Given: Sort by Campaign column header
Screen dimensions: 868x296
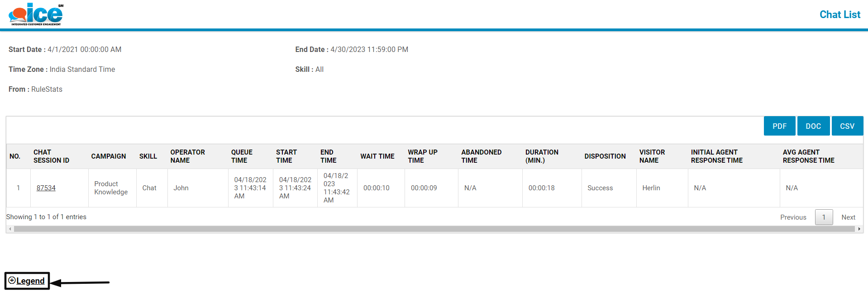Looking at the screenshot, I should (109, 156).
